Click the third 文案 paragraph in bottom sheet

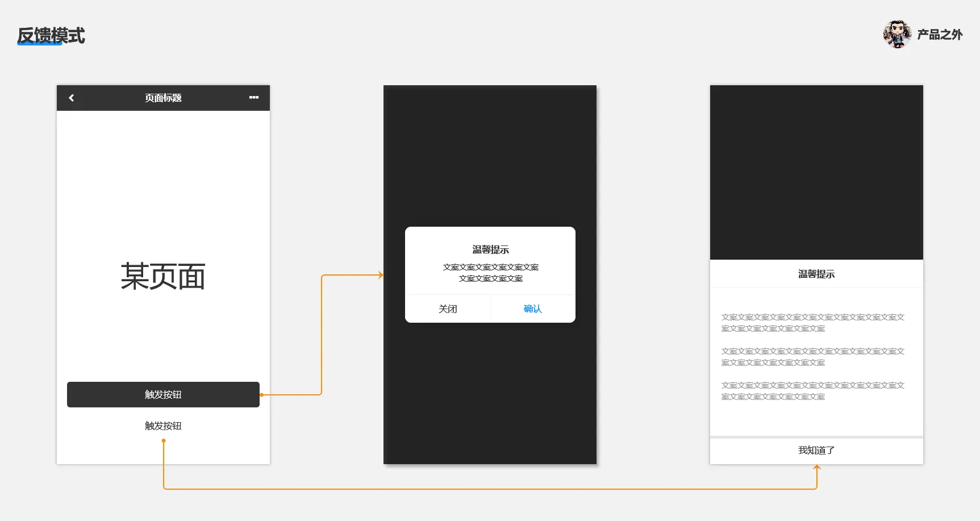click(812, 391)
